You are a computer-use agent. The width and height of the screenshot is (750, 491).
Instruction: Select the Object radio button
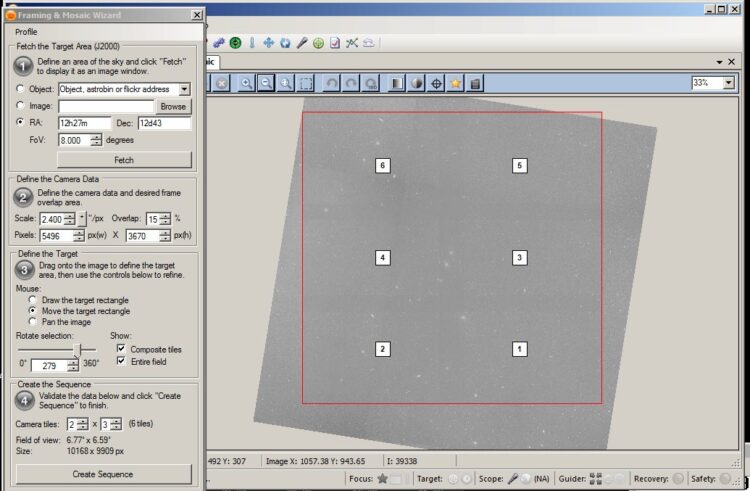pyautogui.click(x=20, y=89)
